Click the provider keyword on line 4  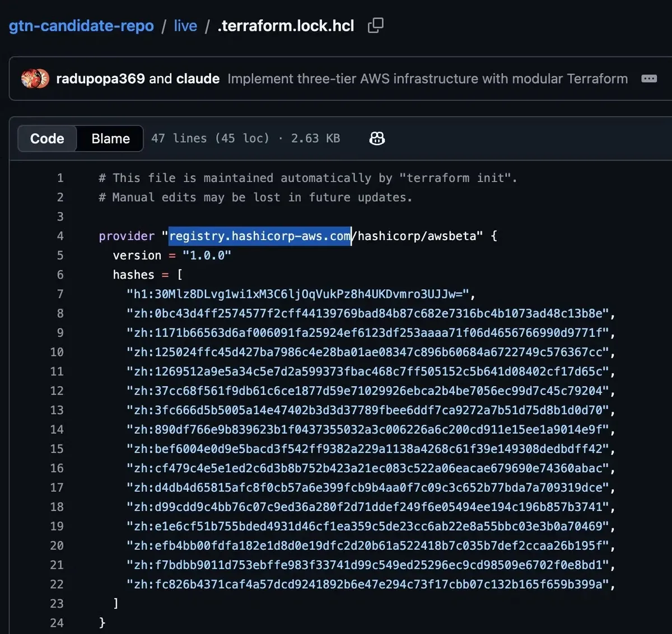(127, 236)
